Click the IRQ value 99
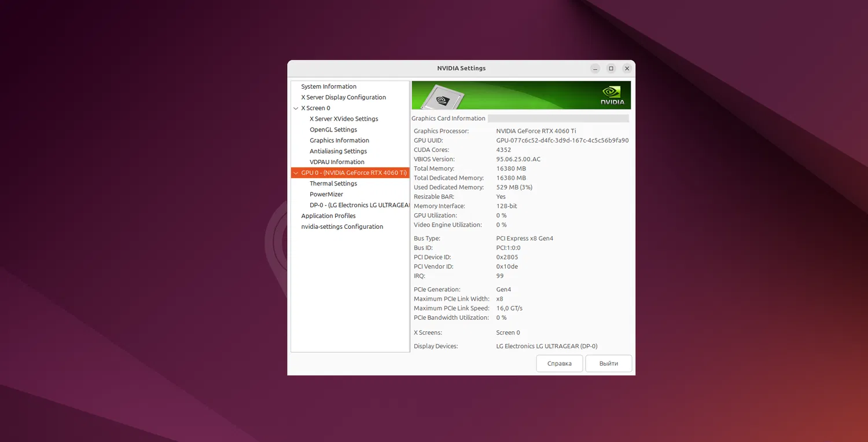 500,276
